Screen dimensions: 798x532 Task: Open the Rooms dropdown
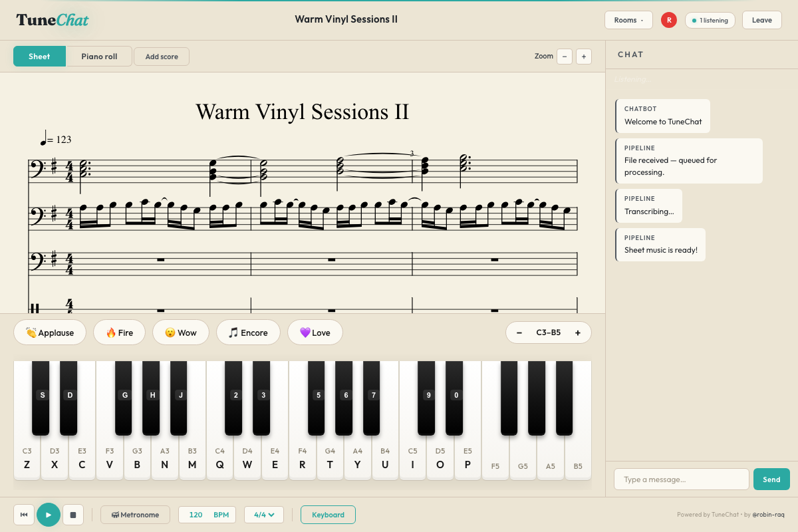(x=628, y=20)
